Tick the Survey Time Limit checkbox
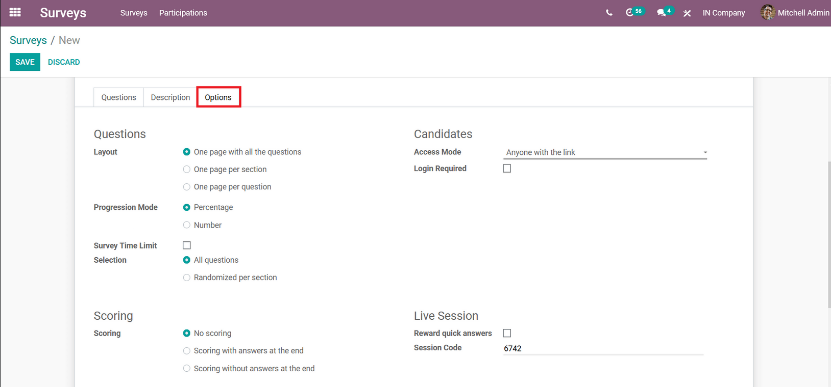831x387 pixels. [x=187, y=245]
